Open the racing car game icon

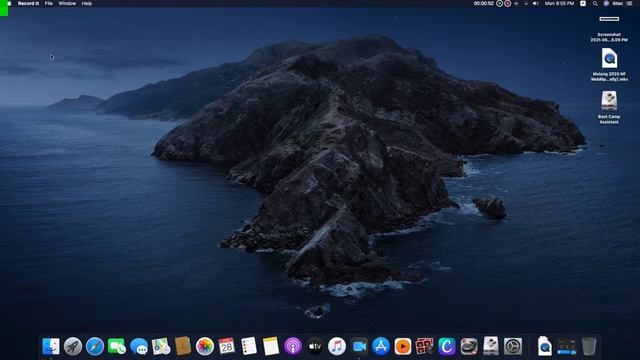tap(469, 347)
